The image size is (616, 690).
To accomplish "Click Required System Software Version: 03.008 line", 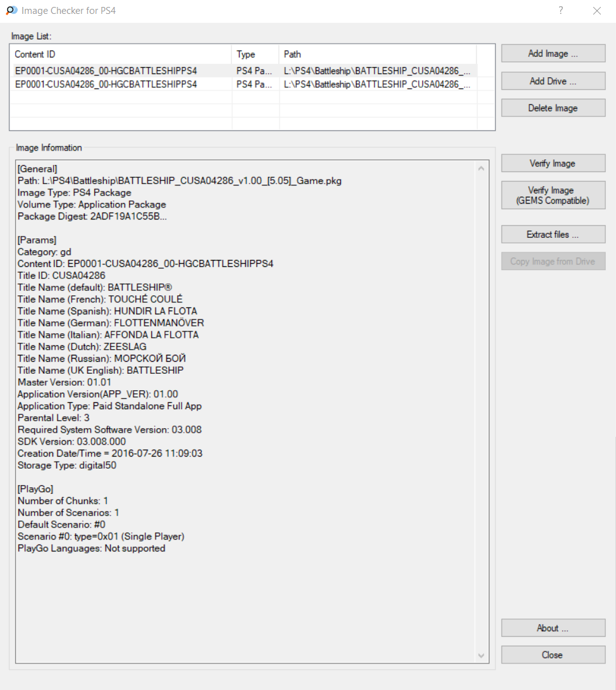I will (109, 430).
